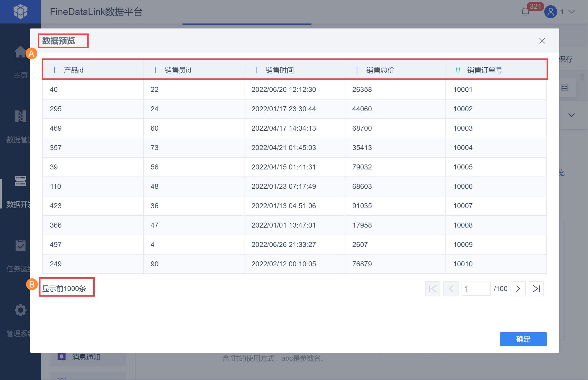Click the 销售订单号 column header
Image resolution: width=588 pixels, height=380 pixels.
coord(484,70)
